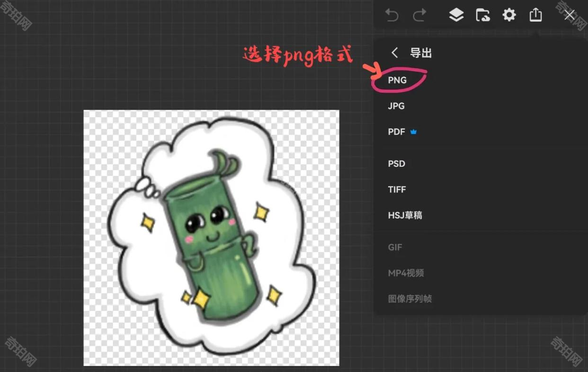
Task: Click the blue crown icon beside PDF
Action: pyautogui.click(x=413, y=132)
